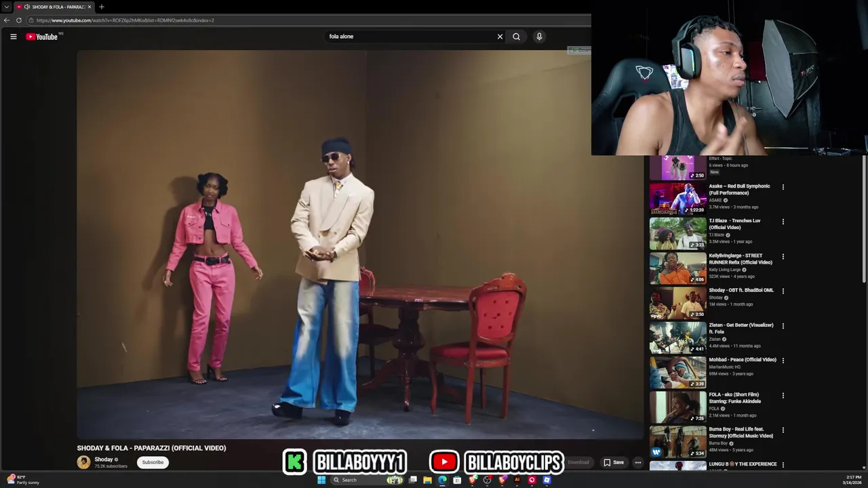Play Asake Red Bull Symphonic thumbnail
Viewport: 868px width, 488px height.
[x=677, y=199]
